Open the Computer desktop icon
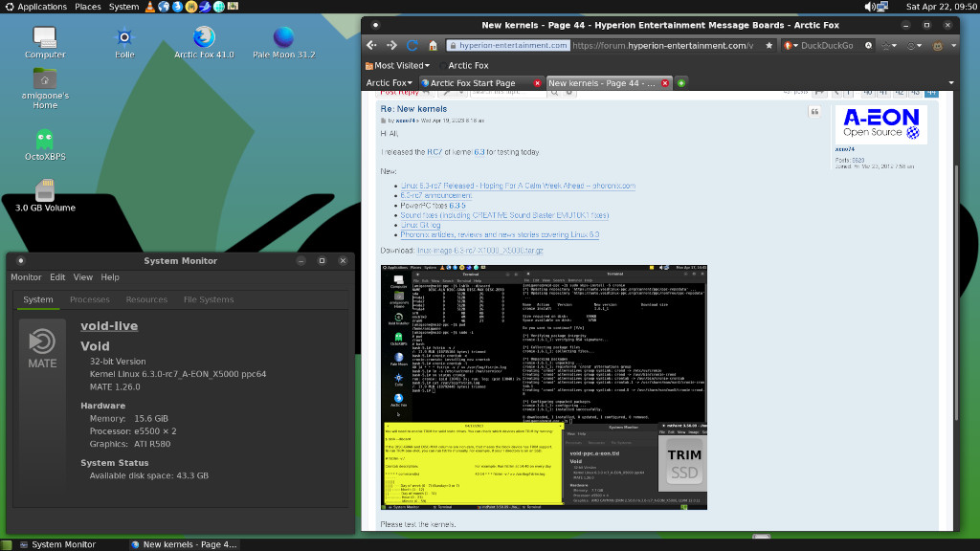 (44, 42)
